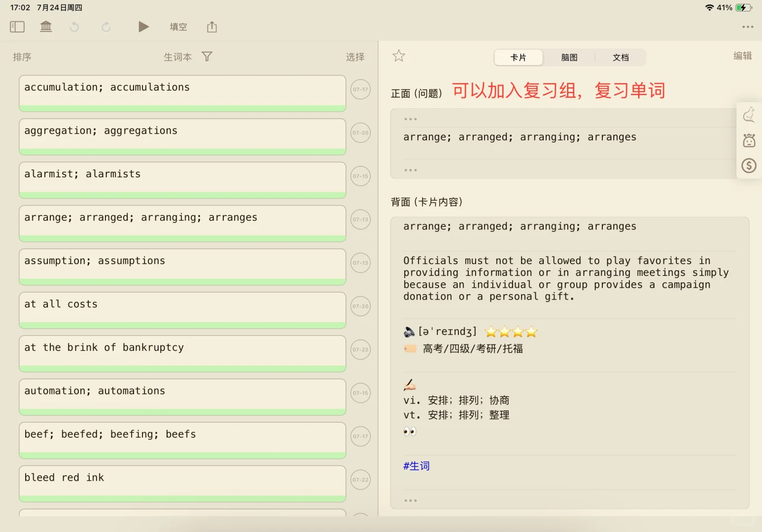The image size is (762, 532).
Task: Click the progress bar under accumulation
Action: pyautogui.click(x=182, y=107)
